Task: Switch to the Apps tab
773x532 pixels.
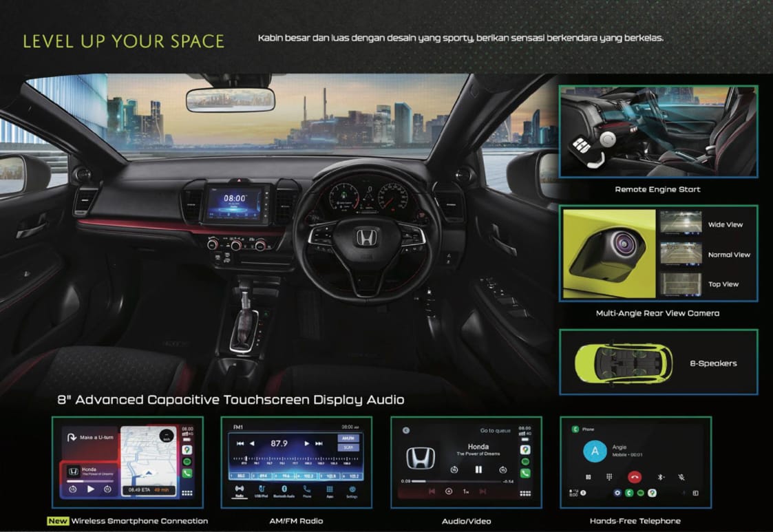Action: tap(330, 491)
